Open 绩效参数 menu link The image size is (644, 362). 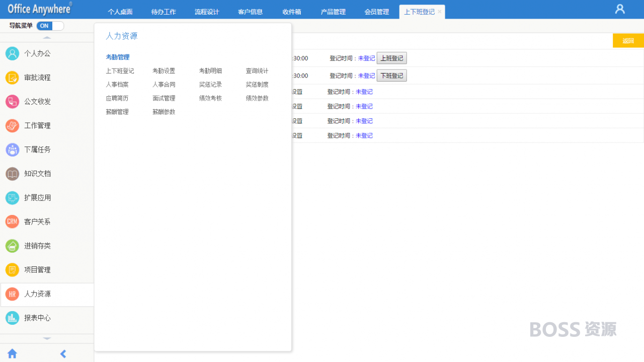pos(257,98)
